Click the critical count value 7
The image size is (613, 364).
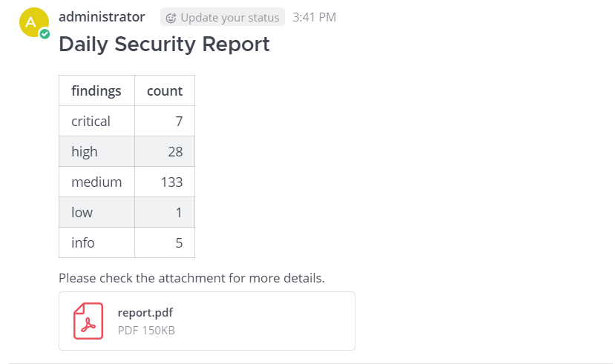click(179, 121)
